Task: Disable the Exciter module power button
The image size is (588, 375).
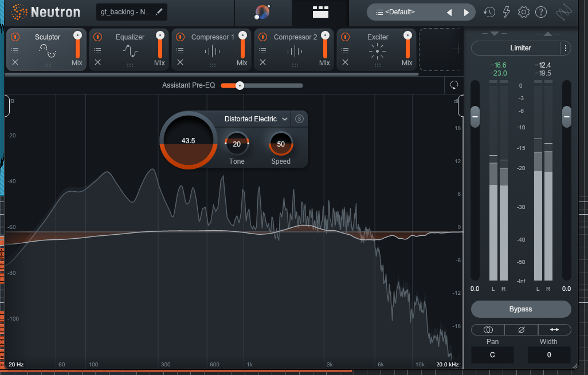Action: (345, 37)
